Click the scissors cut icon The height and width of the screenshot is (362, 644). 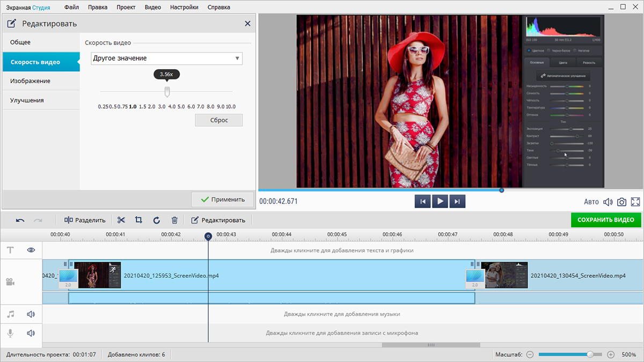pos(121,220)
